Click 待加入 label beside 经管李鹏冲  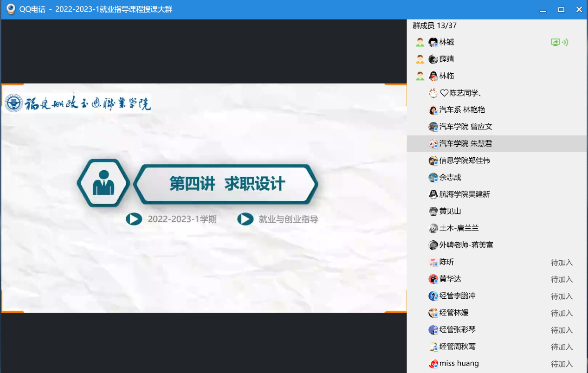coord(562,296)
